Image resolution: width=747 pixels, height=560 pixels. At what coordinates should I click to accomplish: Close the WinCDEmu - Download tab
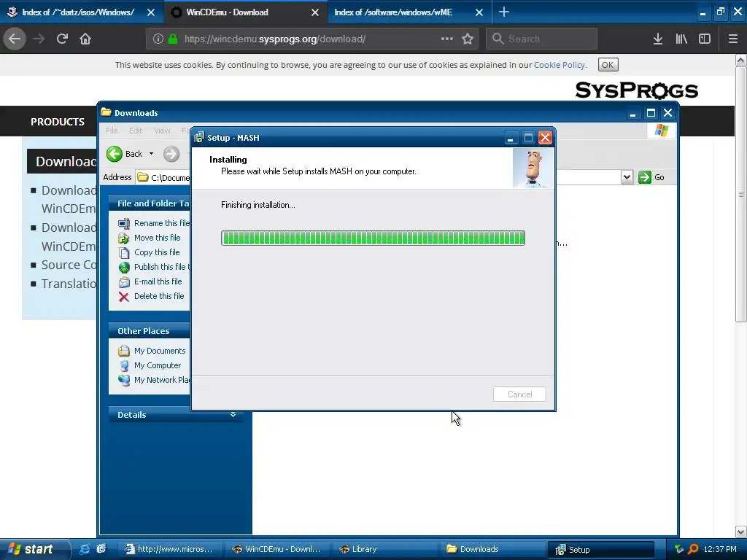tap(315, 12)
